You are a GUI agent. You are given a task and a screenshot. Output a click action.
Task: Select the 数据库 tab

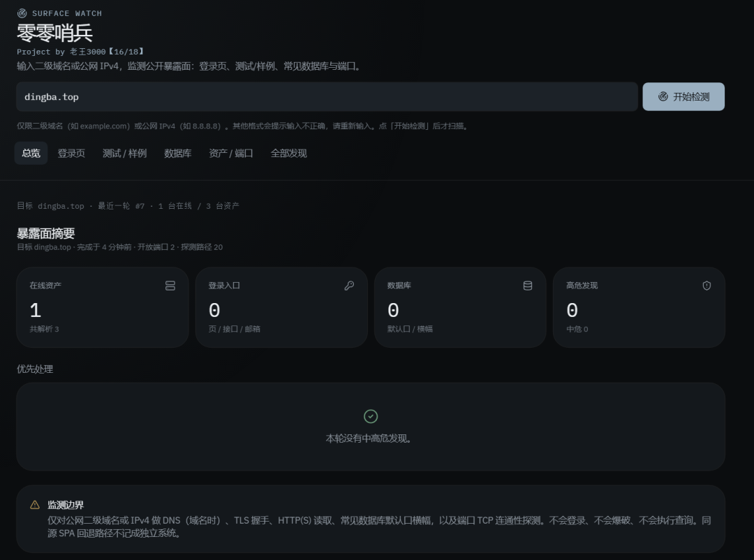(177, 153)
